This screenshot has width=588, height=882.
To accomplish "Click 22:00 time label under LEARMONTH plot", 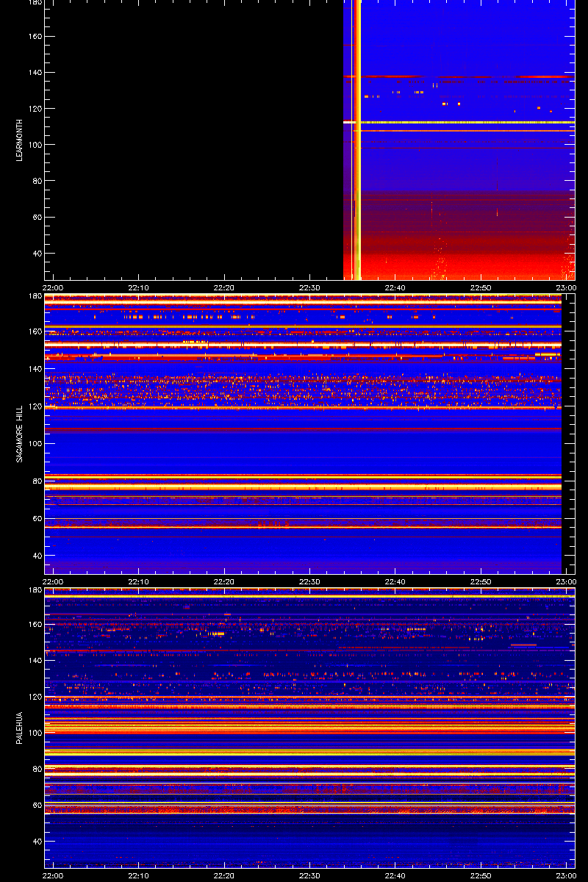I will (53, 288).
